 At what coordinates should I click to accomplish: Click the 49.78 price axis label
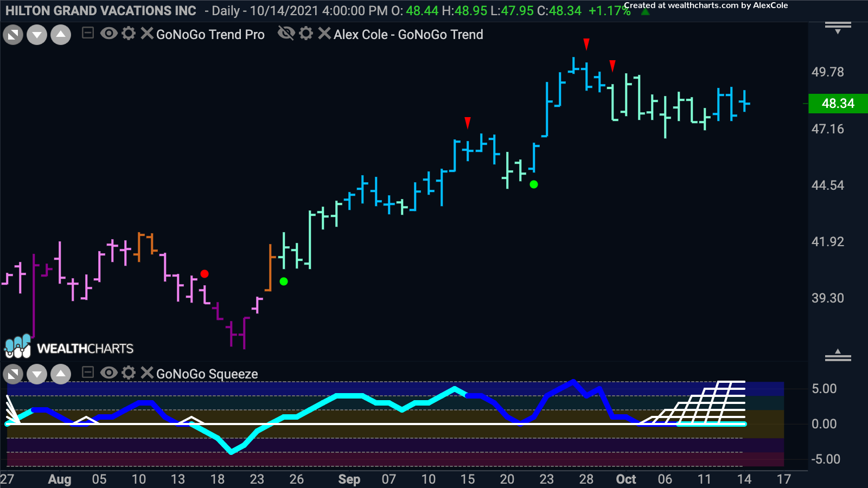pyautogui.click(x=828, y=72)
